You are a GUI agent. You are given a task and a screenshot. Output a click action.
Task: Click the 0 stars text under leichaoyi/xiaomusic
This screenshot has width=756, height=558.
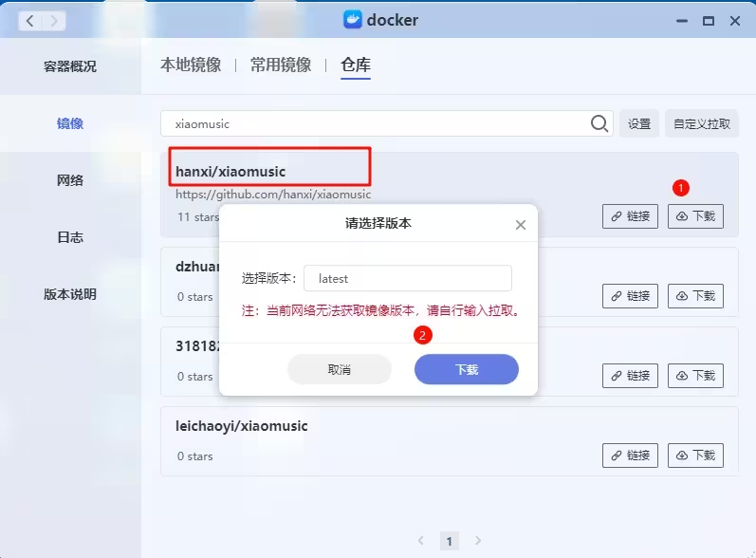(x=194, y=456)
